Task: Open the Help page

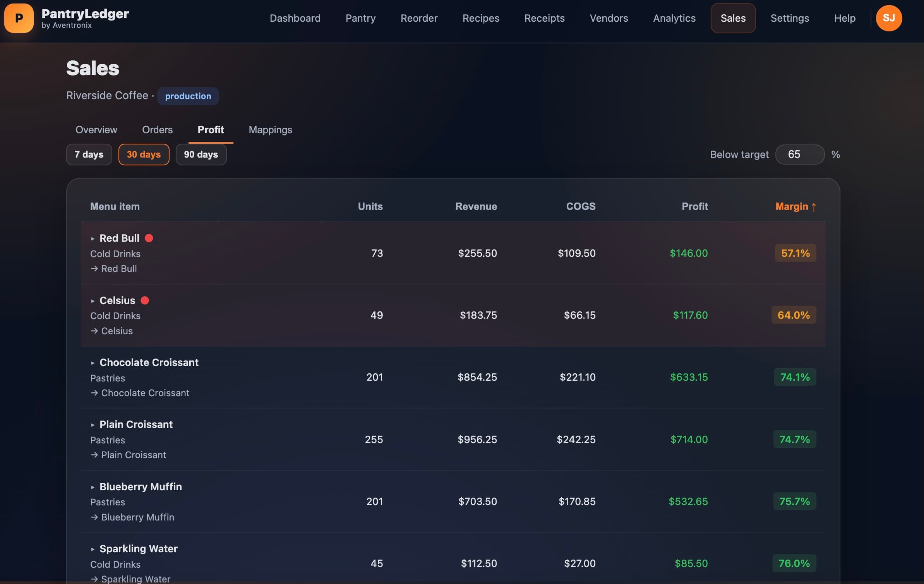Action: click(x=845, y=18)
